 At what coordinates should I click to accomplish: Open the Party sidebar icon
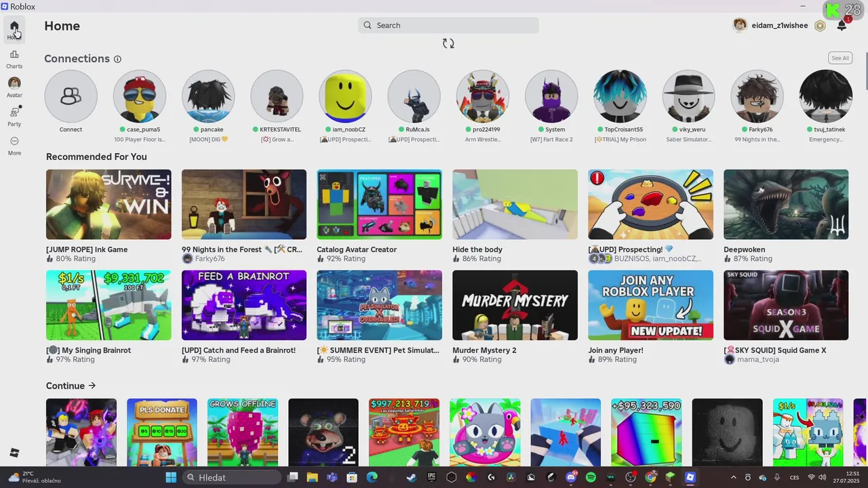click(14, 116)
